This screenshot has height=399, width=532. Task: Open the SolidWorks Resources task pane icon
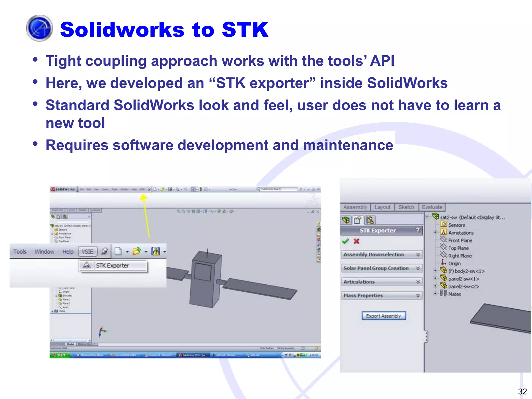(318, 224)
